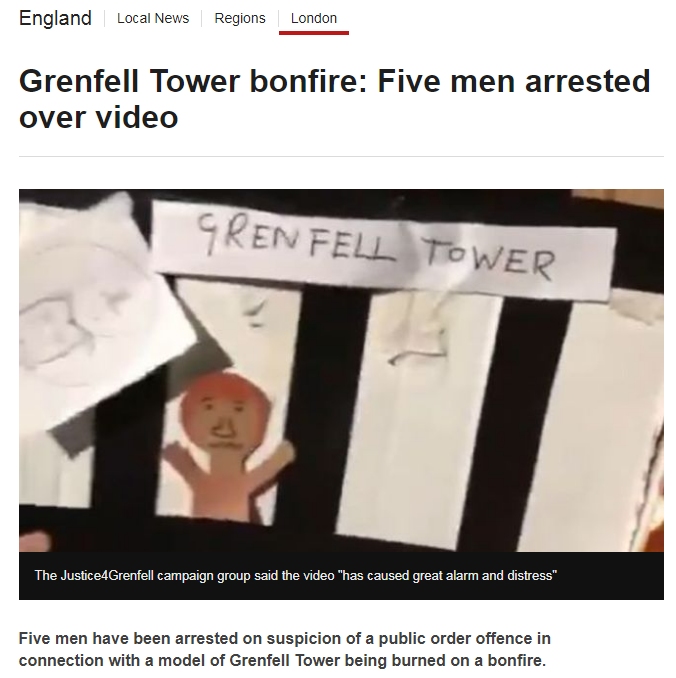Open the England section link
Viewport: 676px width, 678px height.
click(x=55, y=18)
